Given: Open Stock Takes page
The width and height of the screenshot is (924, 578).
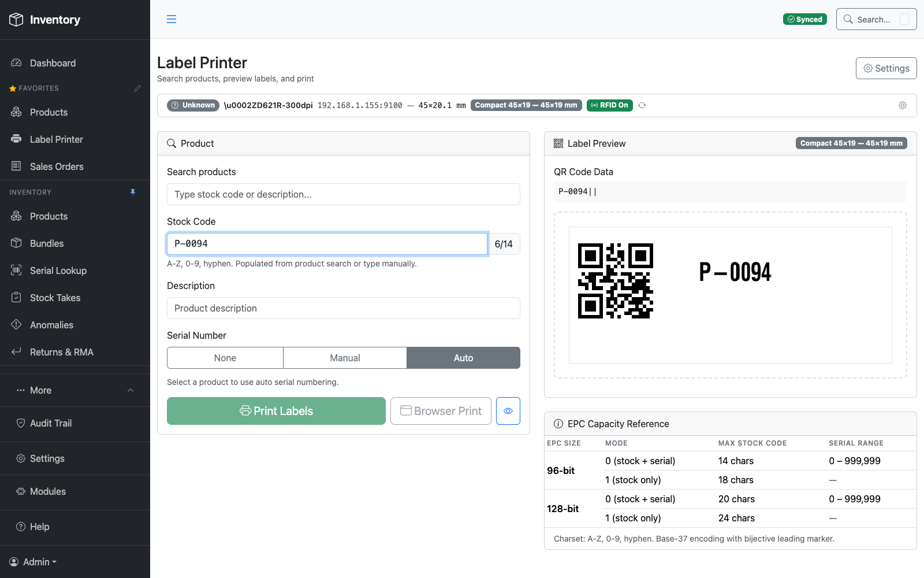Looking at the screenshot, I should point(75,298).
